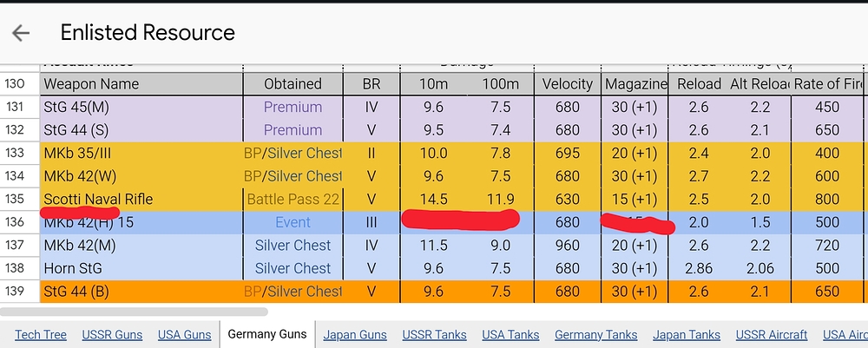
Task: Select the Horn StG cell
Action: pyautogui.click(x=141, y=269)
